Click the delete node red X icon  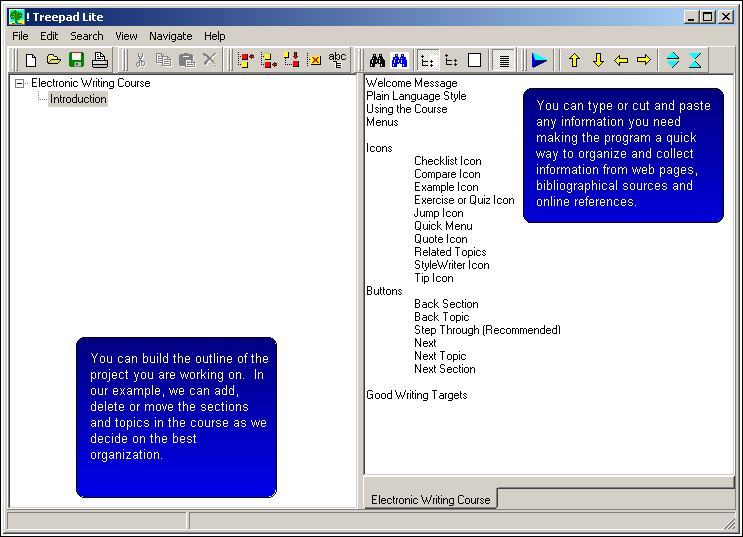pyautogui.click(x=314, y=60)
